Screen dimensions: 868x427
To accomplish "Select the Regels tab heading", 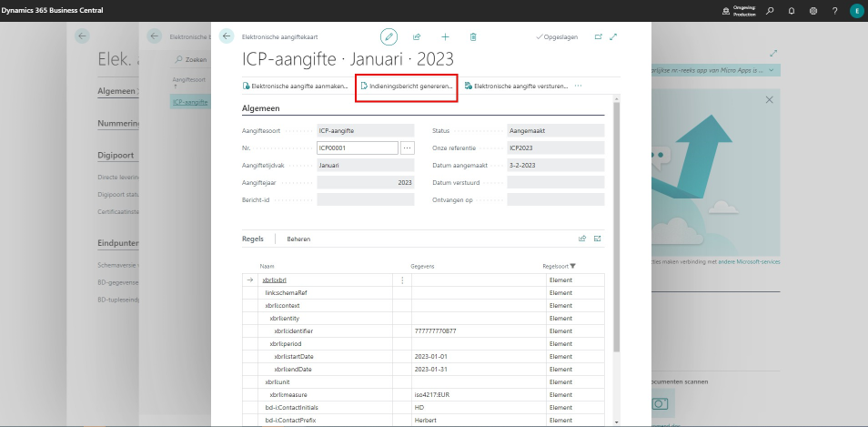I will 252,239.
